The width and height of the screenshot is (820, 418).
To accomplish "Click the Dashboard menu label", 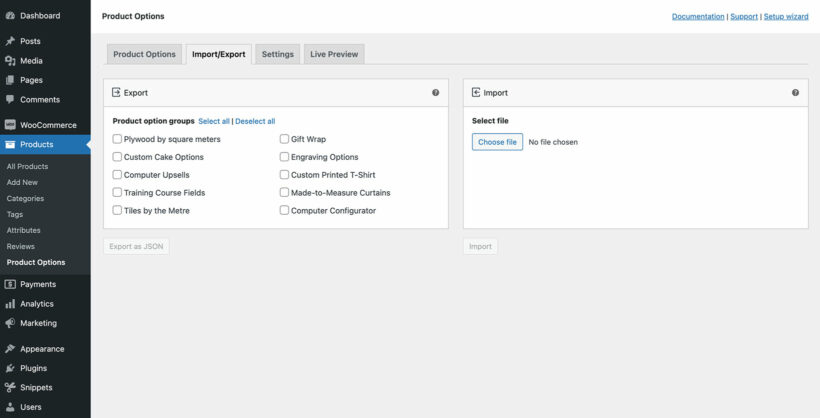I will (x=40, y=16).
